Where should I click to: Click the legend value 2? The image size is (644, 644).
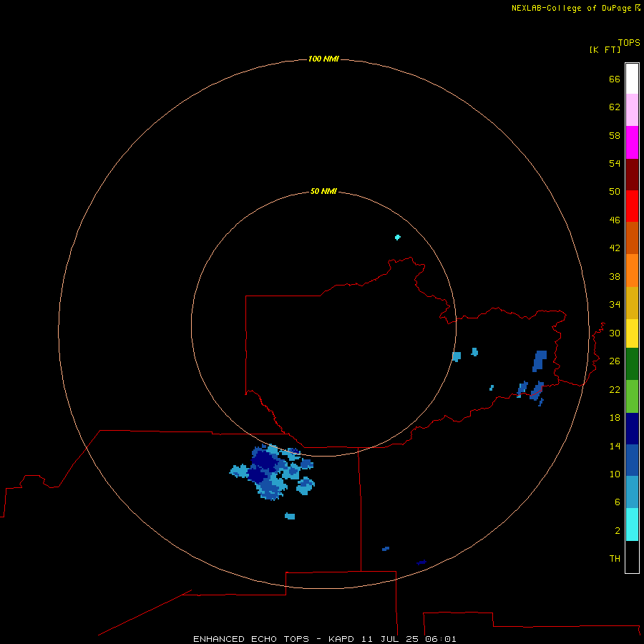click(x=618, y=530)
